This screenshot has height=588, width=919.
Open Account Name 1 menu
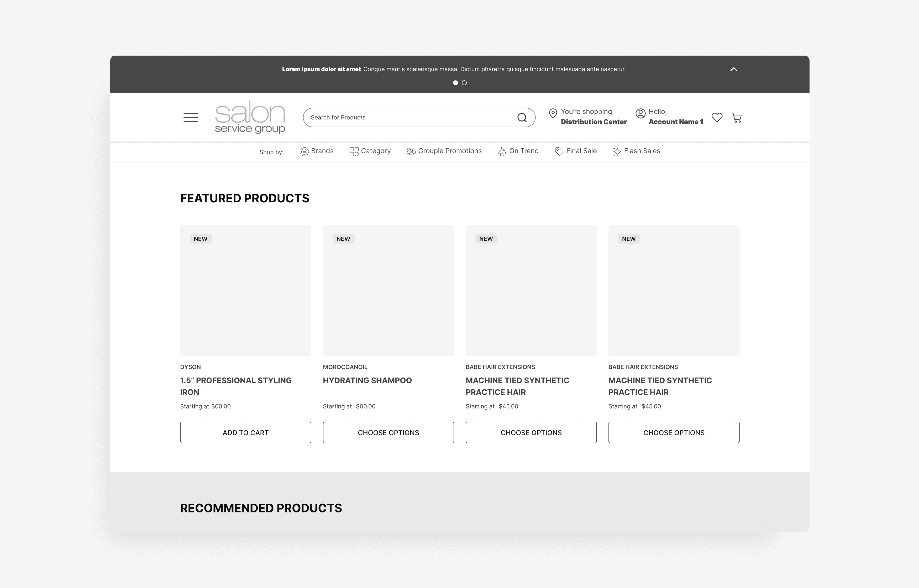(675, 122)
